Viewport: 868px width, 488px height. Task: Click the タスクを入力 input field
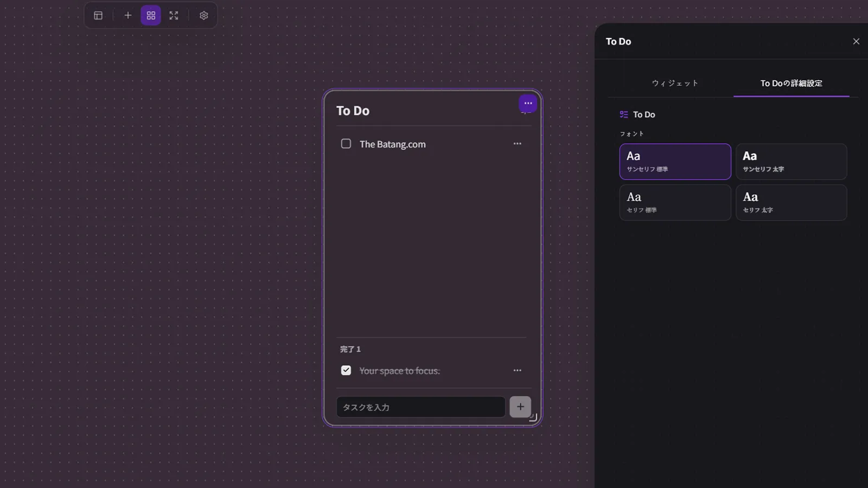point(421,407)
